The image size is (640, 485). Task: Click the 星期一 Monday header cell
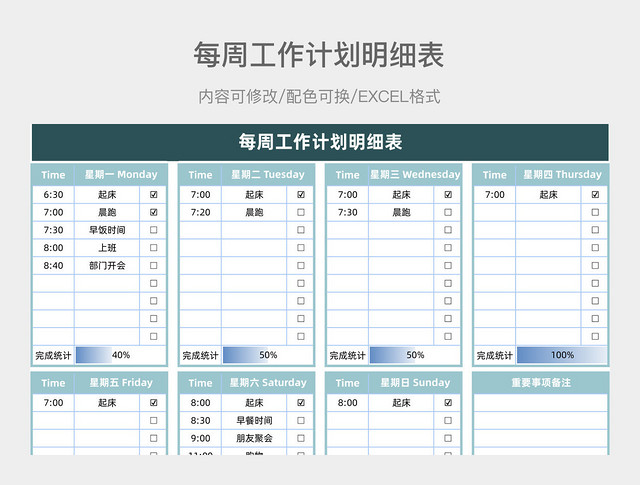click(x=121, y=175)
